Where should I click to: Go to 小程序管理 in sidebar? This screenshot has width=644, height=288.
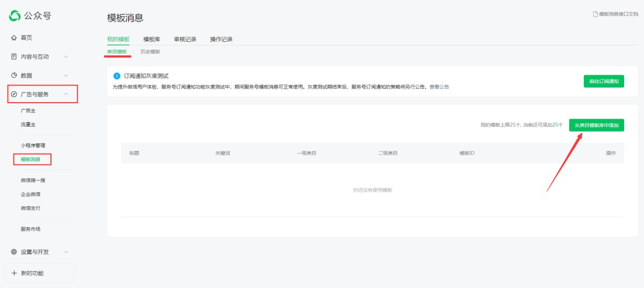tap(33, 146)
